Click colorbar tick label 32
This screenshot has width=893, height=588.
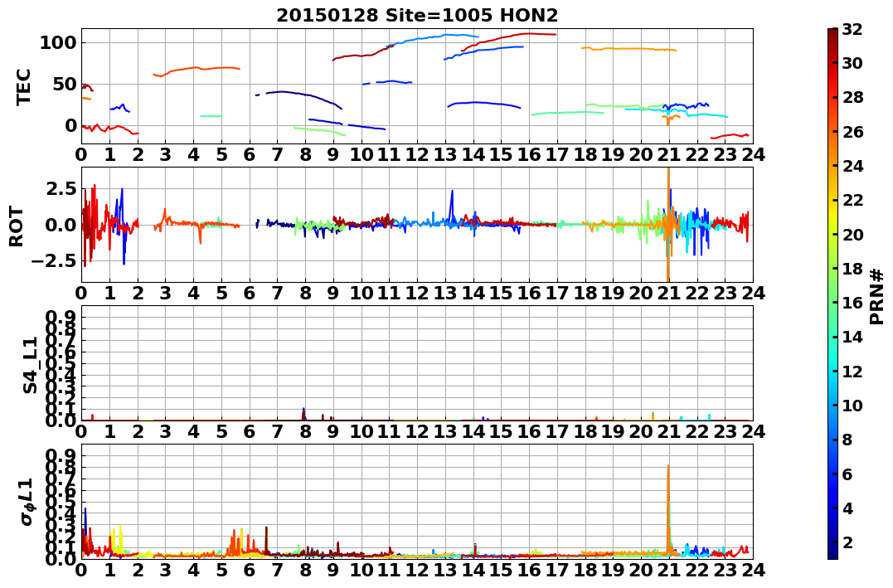click(x=852, y=29)
